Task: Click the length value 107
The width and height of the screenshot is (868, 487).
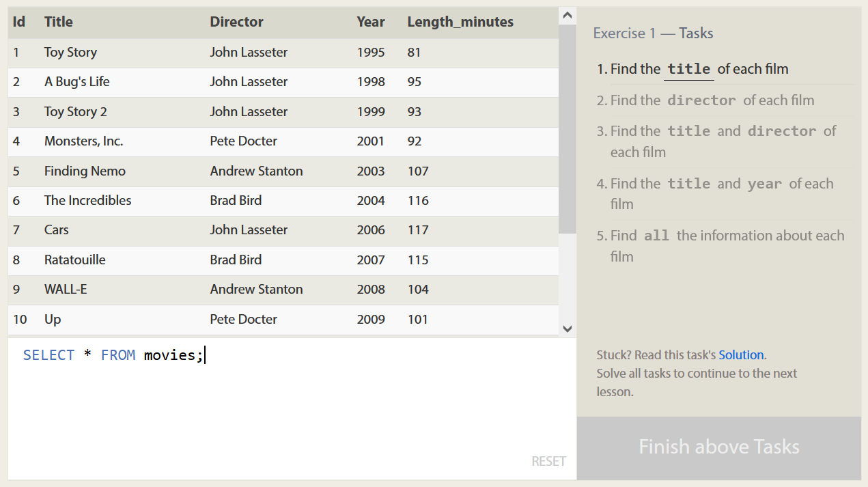Action: coord(418,171)
